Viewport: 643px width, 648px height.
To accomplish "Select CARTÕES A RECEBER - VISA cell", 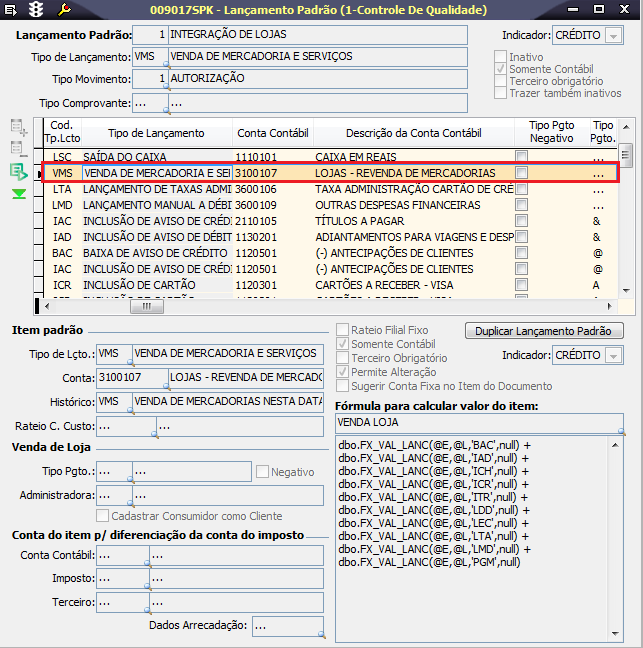I will tap(414, 285).
